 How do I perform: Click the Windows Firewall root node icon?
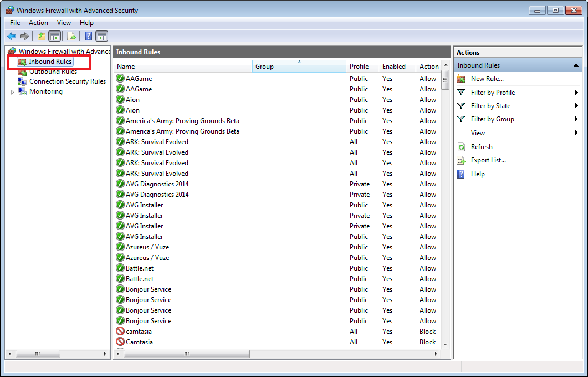tap(12, 51)
